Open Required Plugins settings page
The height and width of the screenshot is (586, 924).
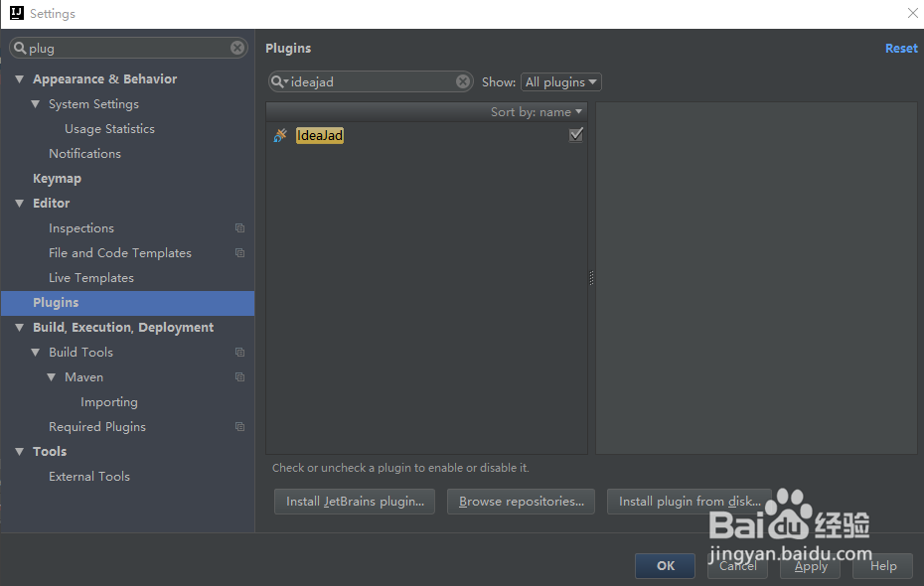point(97,426)
